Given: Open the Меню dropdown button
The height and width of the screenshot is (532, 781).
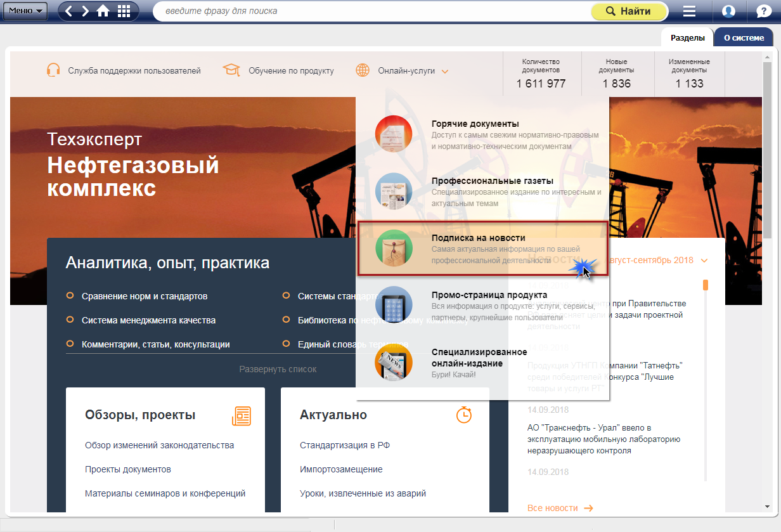Looking at the screenshot, I should [25, 11].
